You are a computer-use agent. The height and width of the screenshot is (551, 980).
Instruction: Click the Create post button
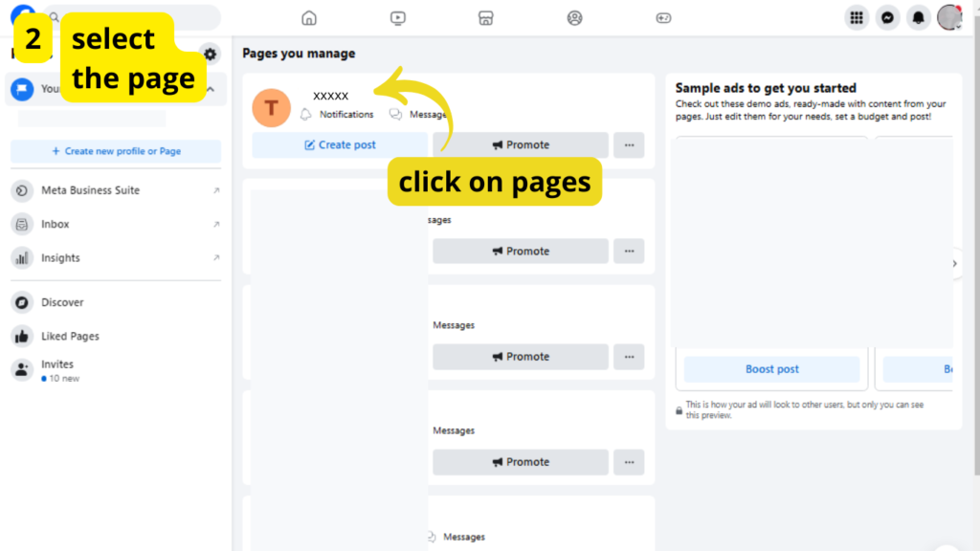tap(340, 145)
